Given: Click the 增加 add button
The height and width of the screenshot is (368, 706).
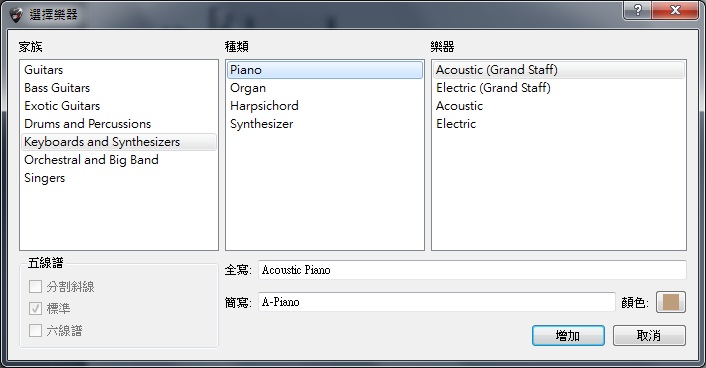Looking at the screenshot, I should coord(568,336).
